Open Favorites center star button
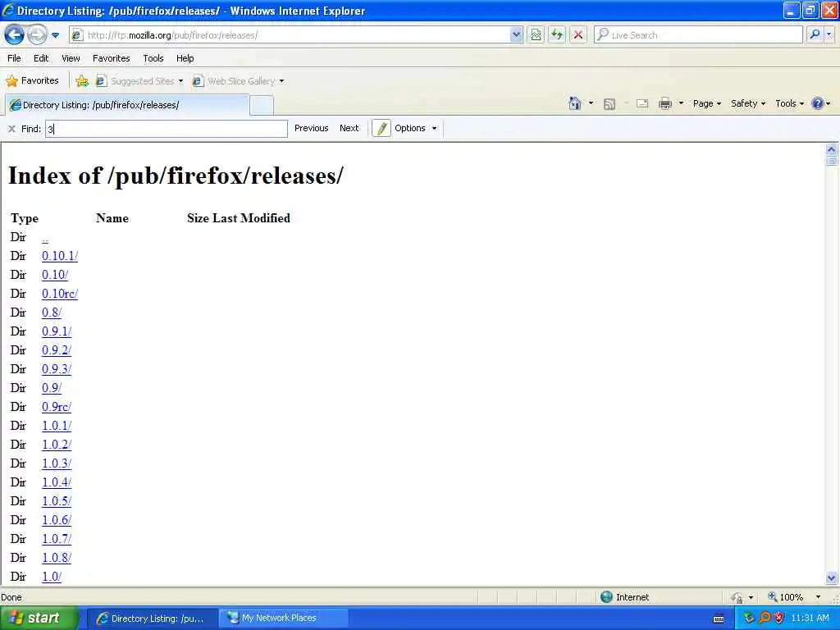Image resolution: width=840 pixels, height=630 pixels. 32,81
